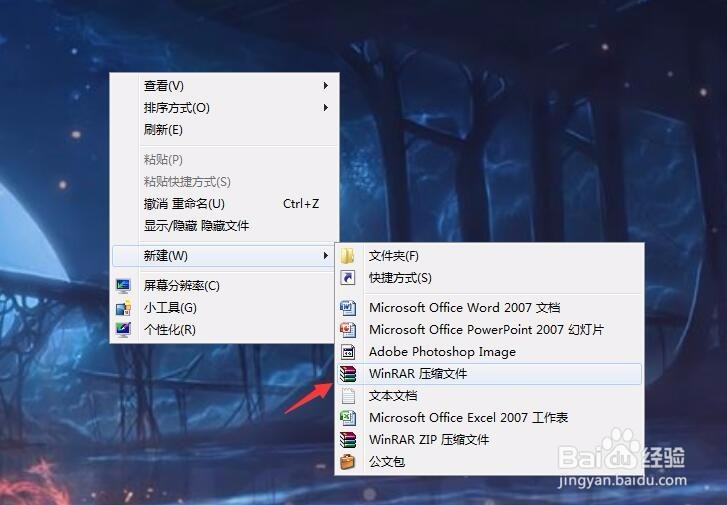The image size is (727, 505).
Task: Click the 新建(W) submenu arrow
Action: point(326,256)
